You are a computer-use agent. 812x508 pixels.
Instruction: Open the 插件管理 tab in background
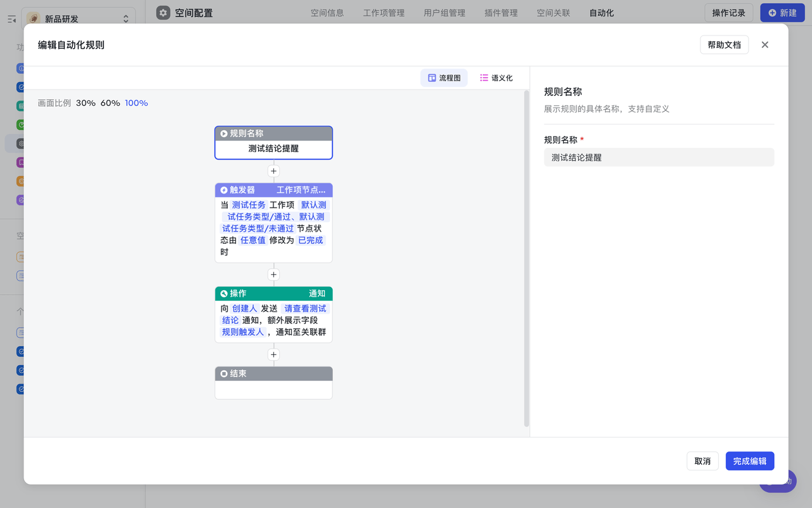coord(501,13)
